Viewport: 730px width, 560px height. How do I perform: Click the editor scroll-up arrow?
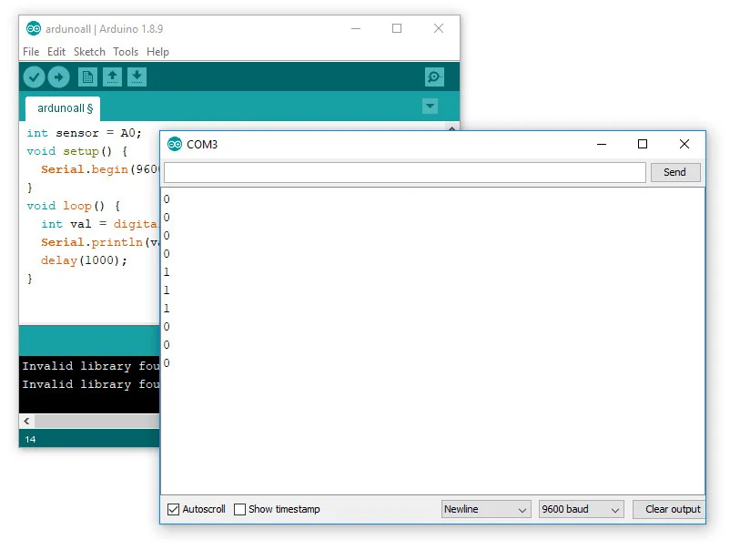(451, 127)
